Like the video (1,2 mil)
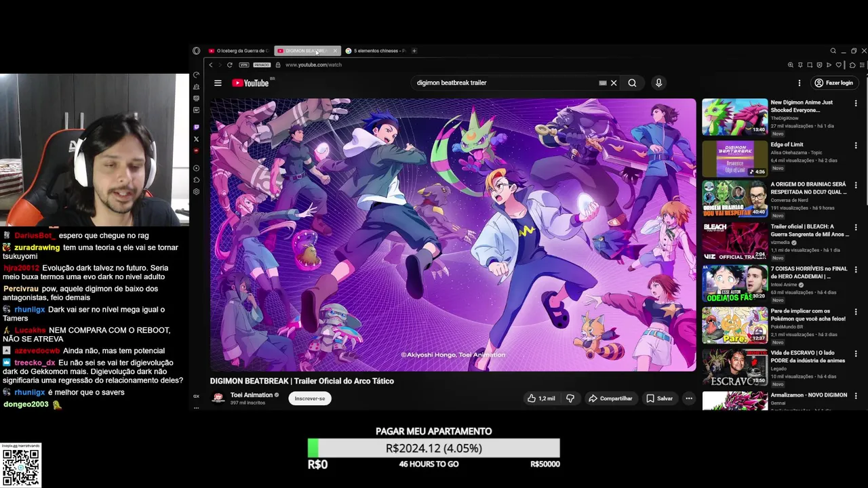The image size is (868, 488). [542, 399]
